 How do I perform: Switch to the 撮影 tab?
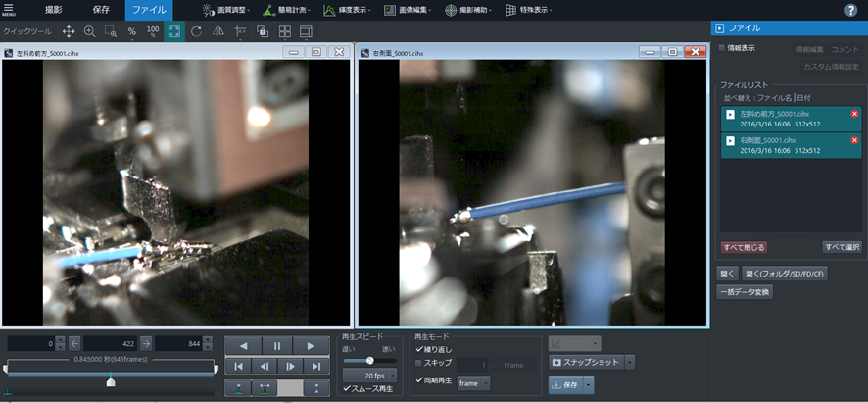pyautogui.click(x=54, y=10)
